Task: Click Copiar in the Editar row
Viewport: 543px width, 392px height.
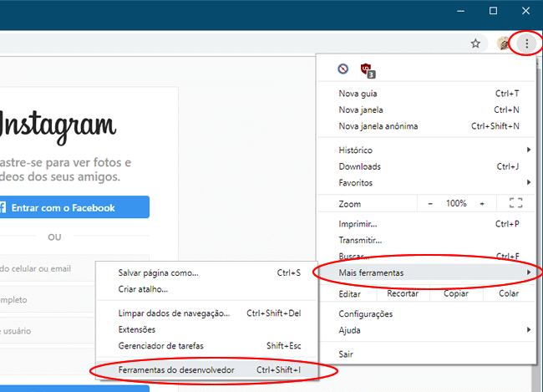Action: (456, 293)
